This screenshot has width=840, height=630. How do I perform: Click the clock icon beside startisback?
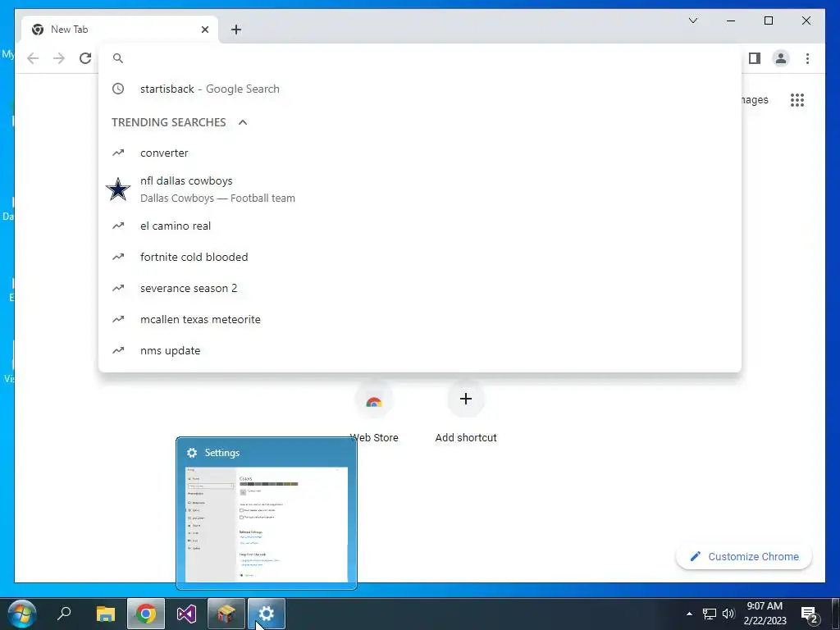tap(118, 89)
